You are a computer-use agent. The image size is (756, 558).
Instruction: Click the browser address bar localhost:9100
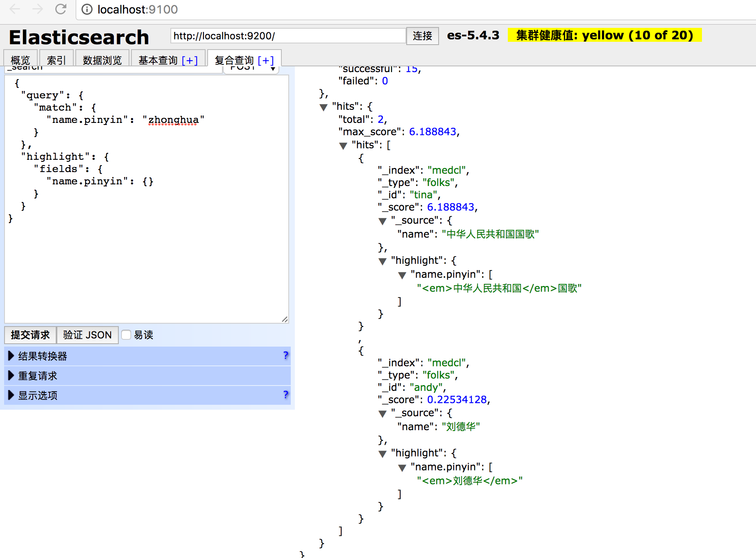138,9
